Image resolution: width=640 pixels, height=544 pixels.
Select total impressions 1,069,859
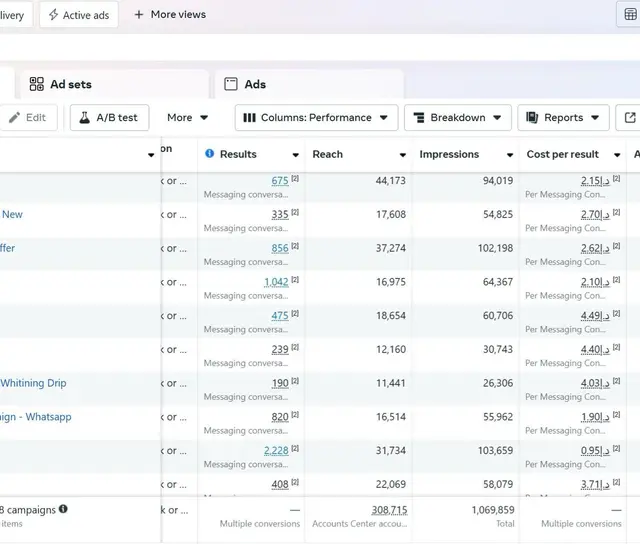tap(493, 510)
